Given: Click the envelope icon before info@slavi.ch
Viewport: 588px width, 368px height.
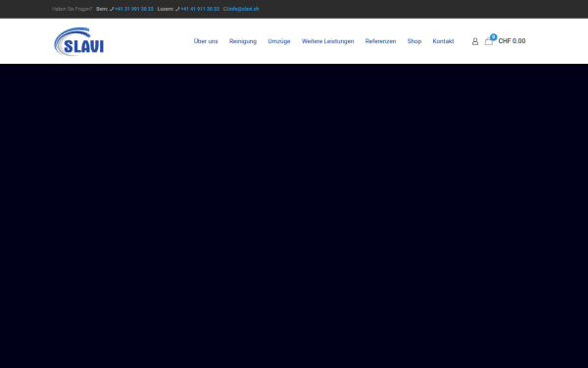Looking at the screenshot, I should (225, 9).
